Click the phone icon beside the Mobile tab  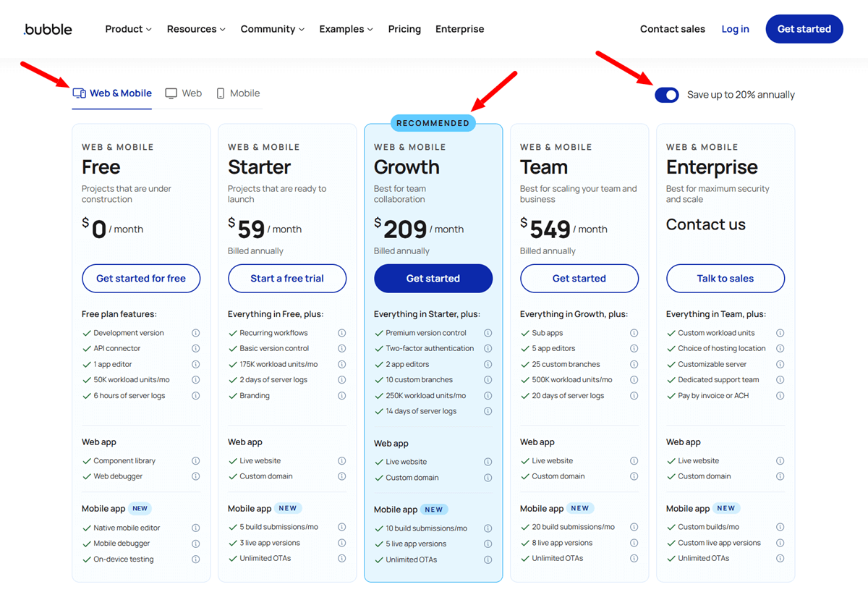tap(223, 93)
